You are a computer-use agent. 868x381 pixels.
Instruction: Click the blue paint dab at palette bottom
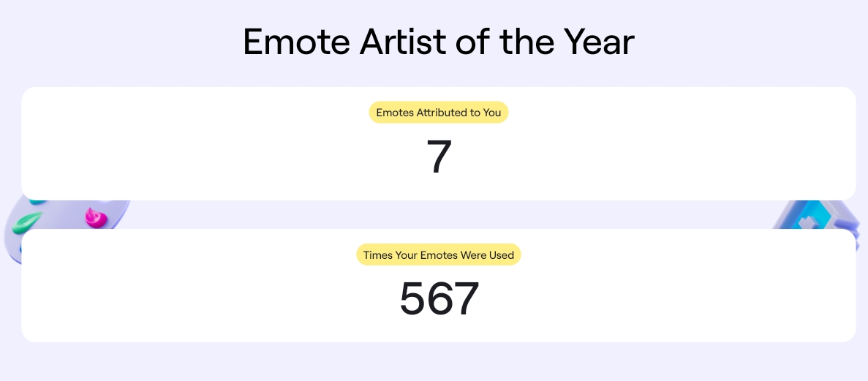[x=21, y=248]
